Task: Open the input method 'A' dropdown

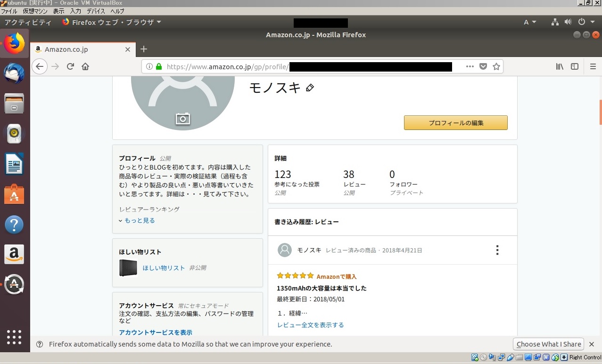Action: click(530, 22)
